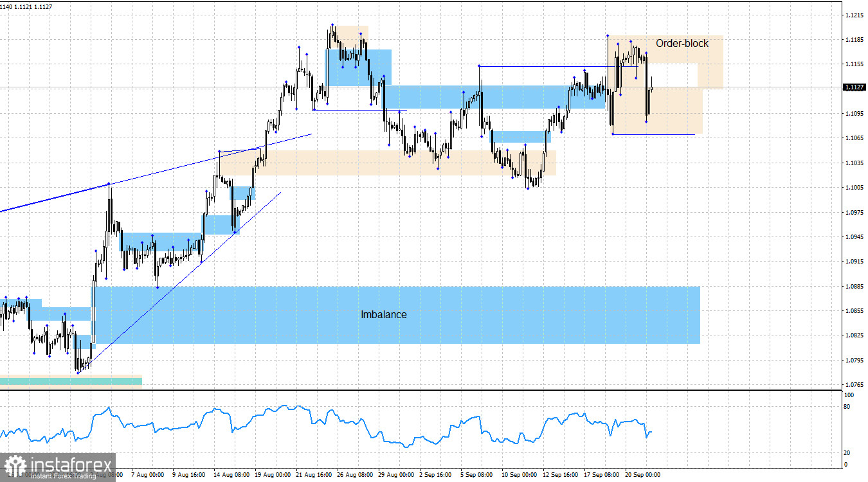
Task: Click the 26 Aug 08:00 time label
Action: point(354,475)
